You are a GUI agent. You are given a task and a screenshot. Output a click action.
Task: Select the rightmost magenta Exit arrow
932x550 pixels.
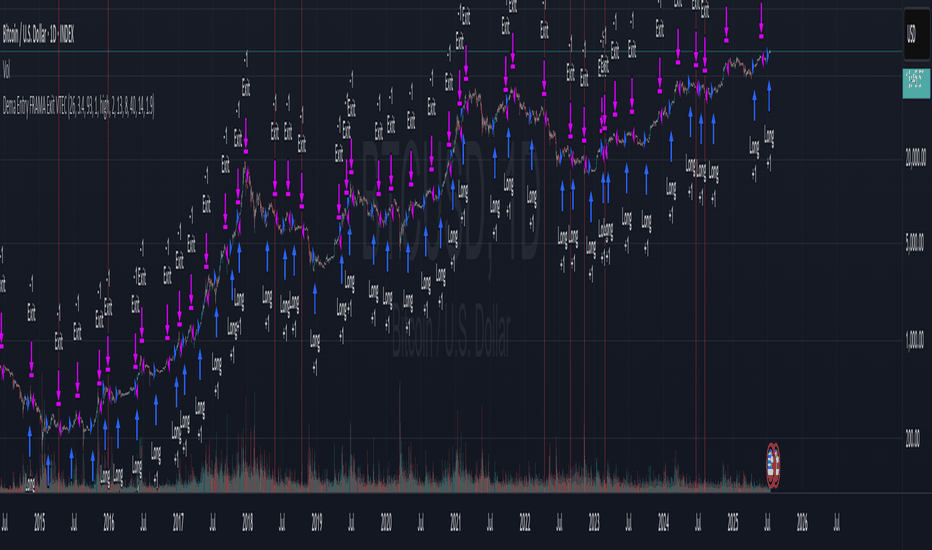coord(761,20)
